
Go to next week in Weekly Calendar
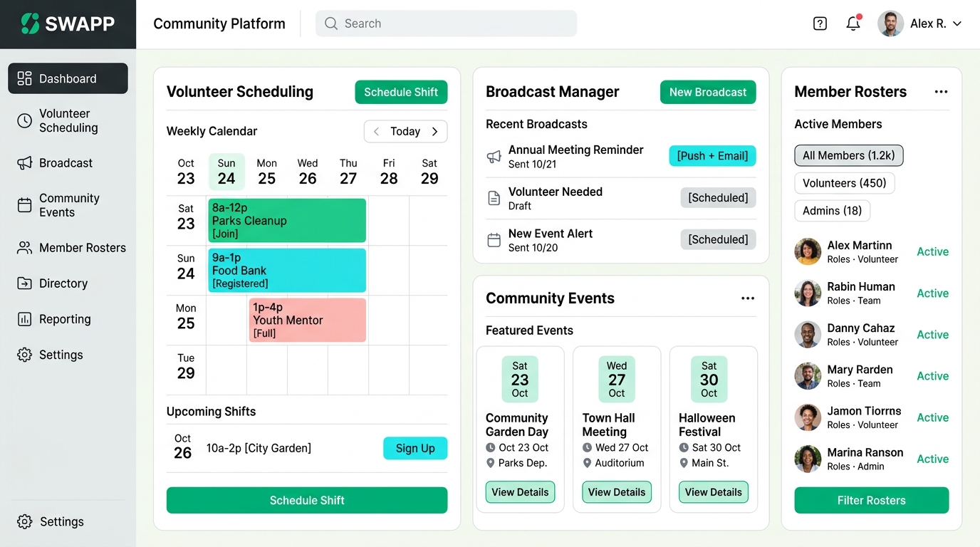click(434, 132)
